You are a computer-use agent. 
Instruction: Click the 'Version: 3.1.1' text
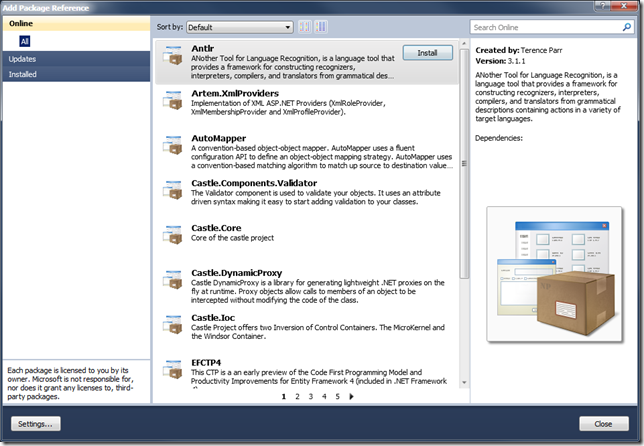500,61
